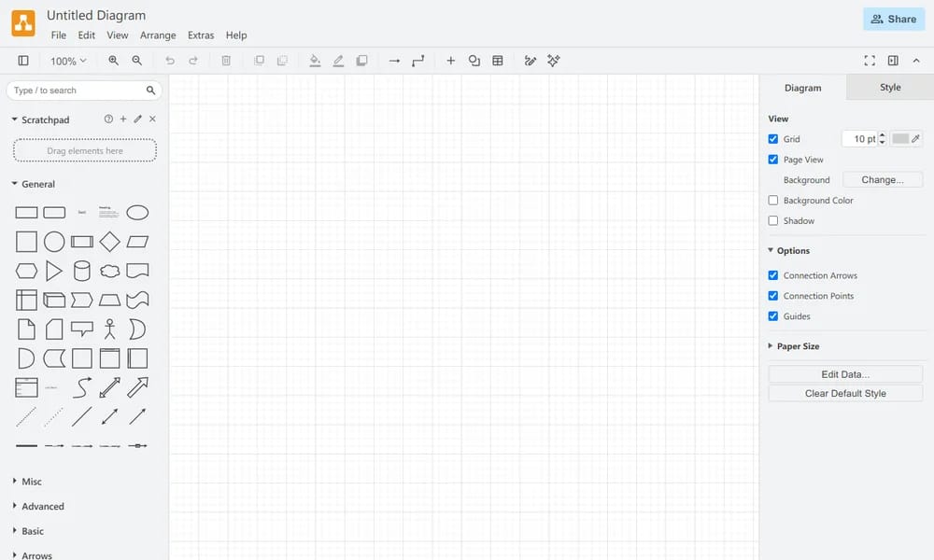Switch to the Style tab
Viewport: 934px width, 560px height.
(x=890, y=88)
